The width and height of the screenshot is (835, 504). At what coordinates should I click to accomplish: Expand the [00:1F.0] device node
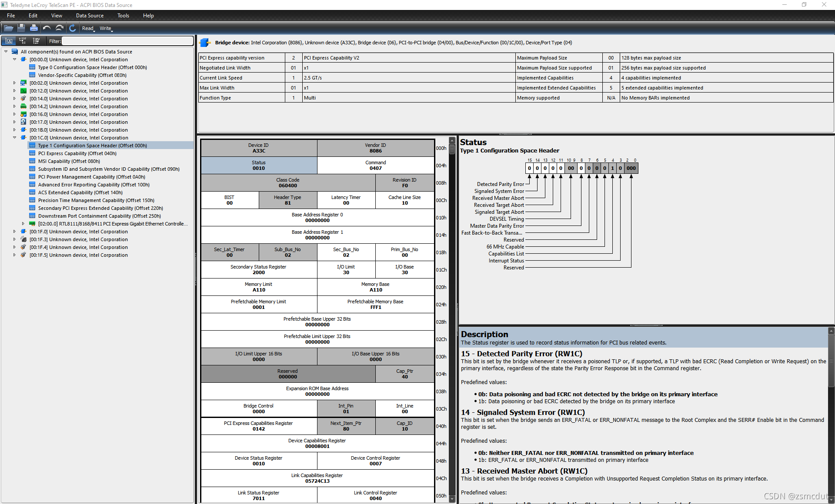[x=14, y=232]
